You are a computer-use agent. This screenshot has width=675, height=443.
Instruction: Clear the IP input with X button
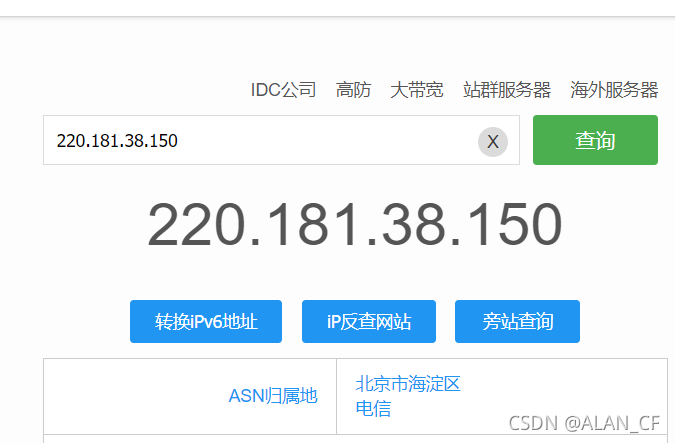(493, 142)
